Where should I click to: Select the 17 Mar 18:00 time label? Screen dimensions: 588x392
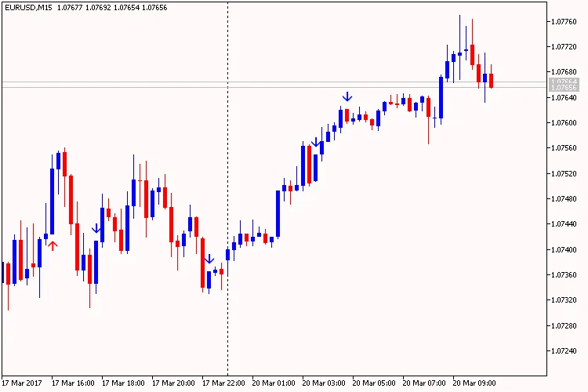tap(123, 383)
